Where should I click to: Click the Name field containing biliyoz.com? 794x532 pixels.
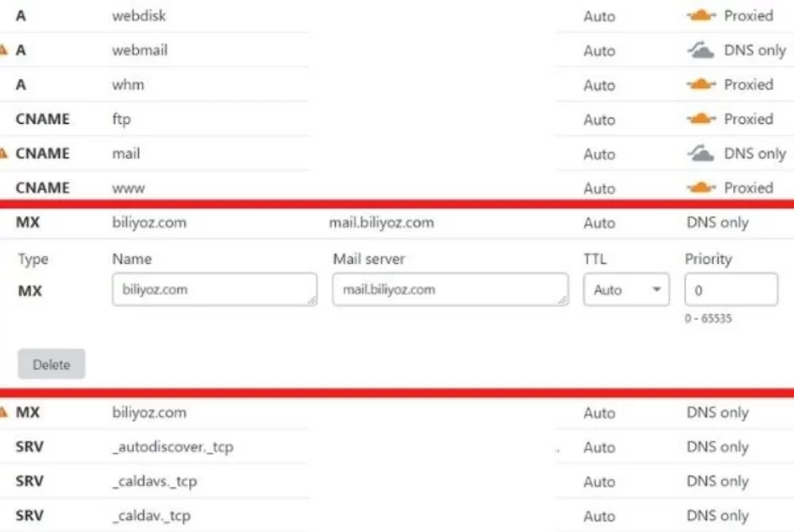coord(214,290)
